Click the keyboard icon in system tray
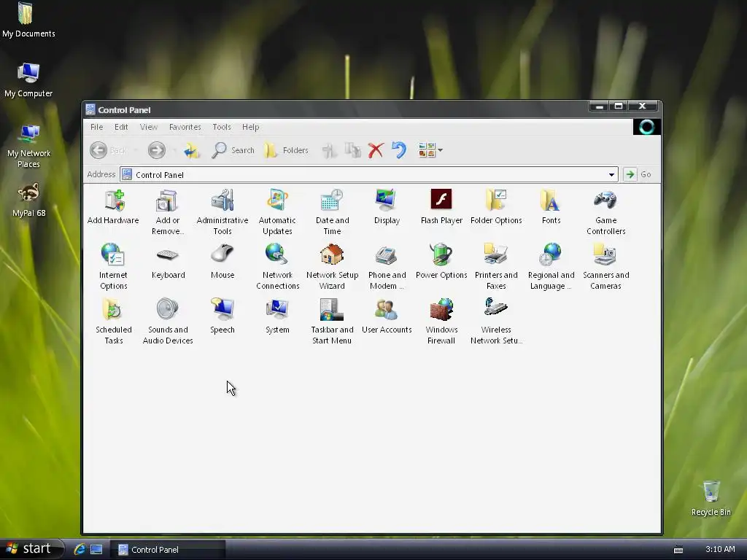The width and height of the screenshot is (747, 560). [678, 550]
